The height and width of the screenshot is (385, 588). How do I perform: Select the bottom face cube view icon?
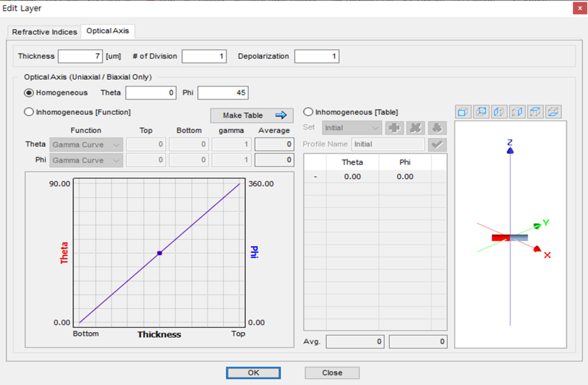click(553, 112)
